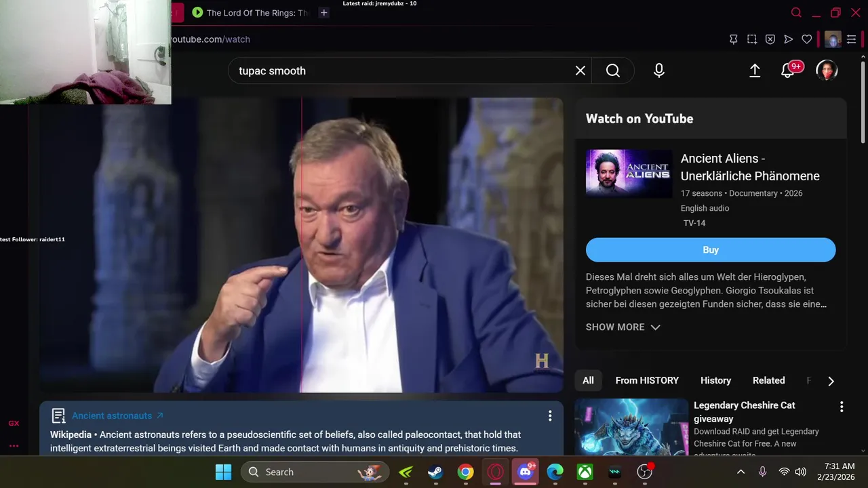This screenshot has width=868, height=488.
Task: Click the Opera pinboard pin icon
Action: coord(734,39)
